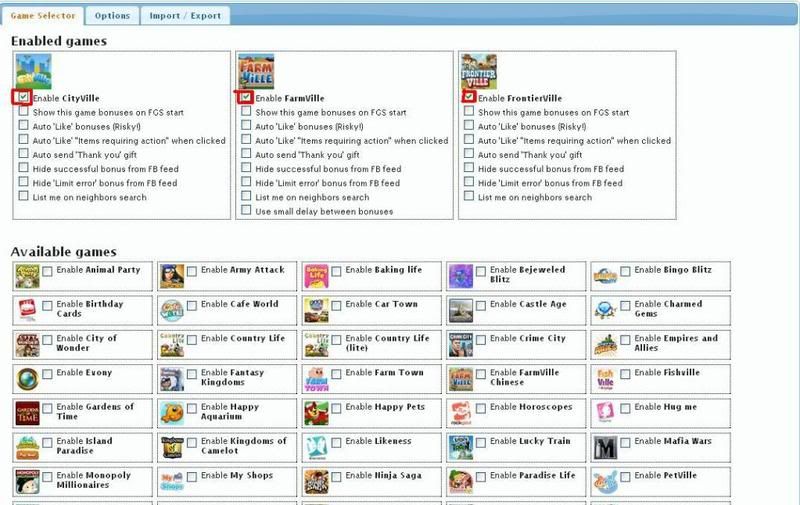Check FarmVille Auto 'Like' bonuses (Risky!)
The image size is (800, 505).
tap(246, 124)
